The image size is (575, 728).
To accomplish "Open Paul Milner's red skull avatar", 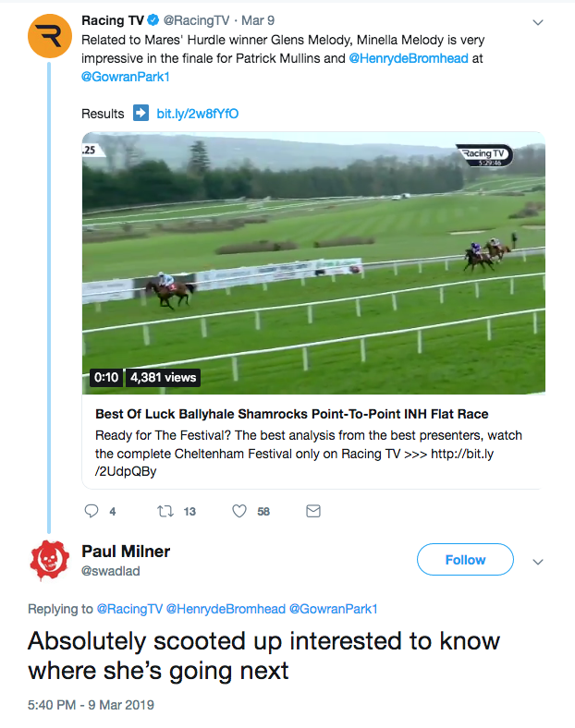I will point(49,561).
